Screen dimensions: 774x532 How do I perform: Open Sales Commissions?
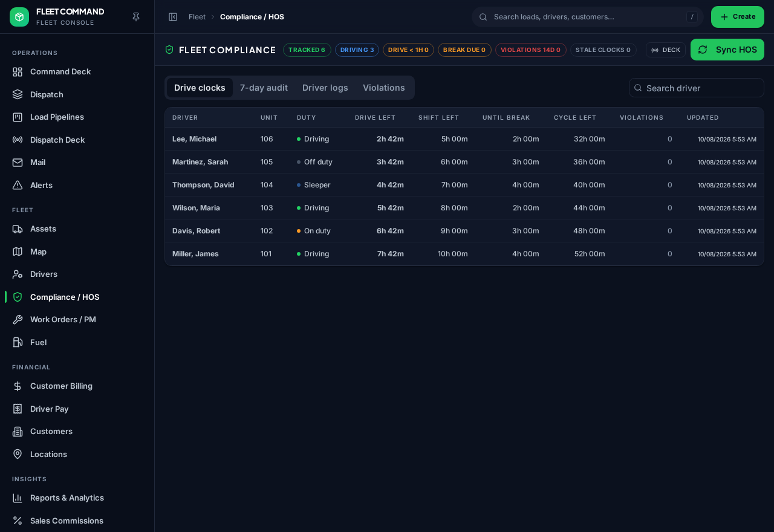click(77, 521)
